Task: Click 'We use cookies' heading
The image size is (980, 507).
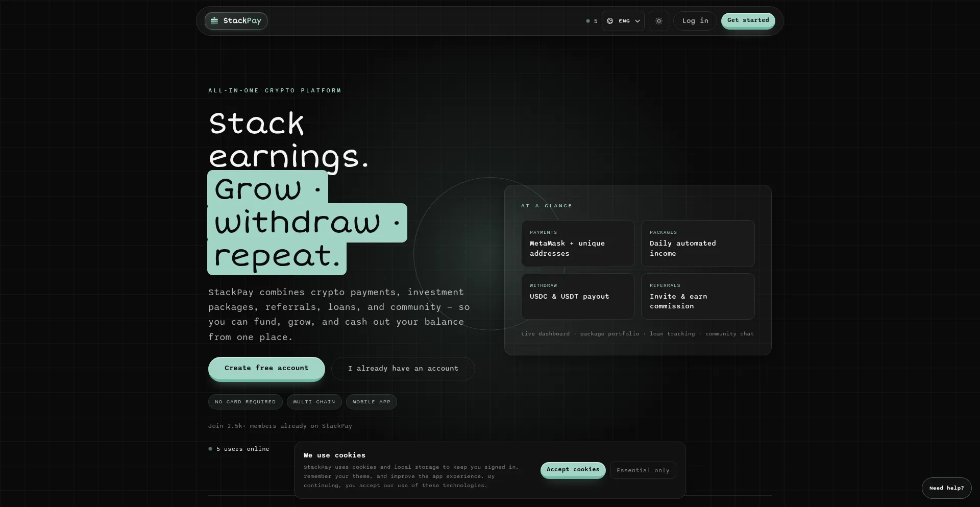Action: pos(334,455)
